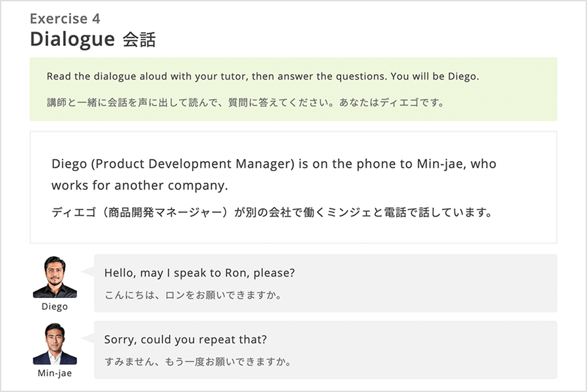Viewport: 587px width, 392px height.
Task: Click the speech bubble pointer beside Min-jae
Action: tap(88, 338)
